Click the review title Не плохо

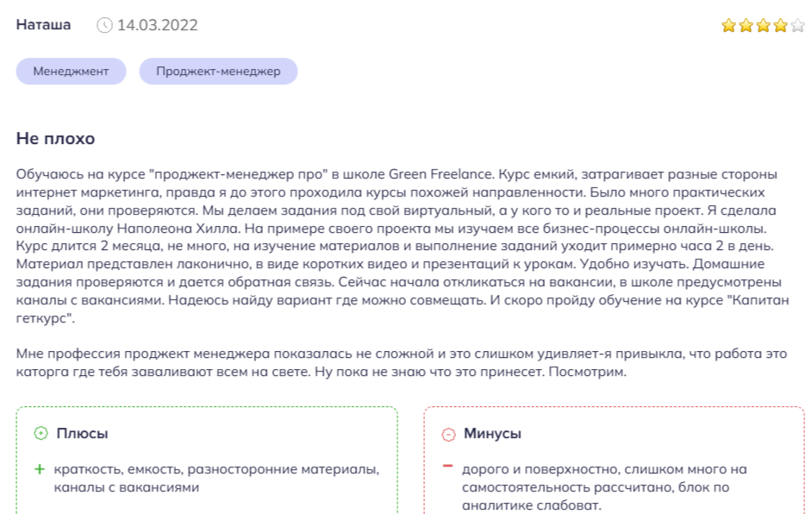click(55, 138)
